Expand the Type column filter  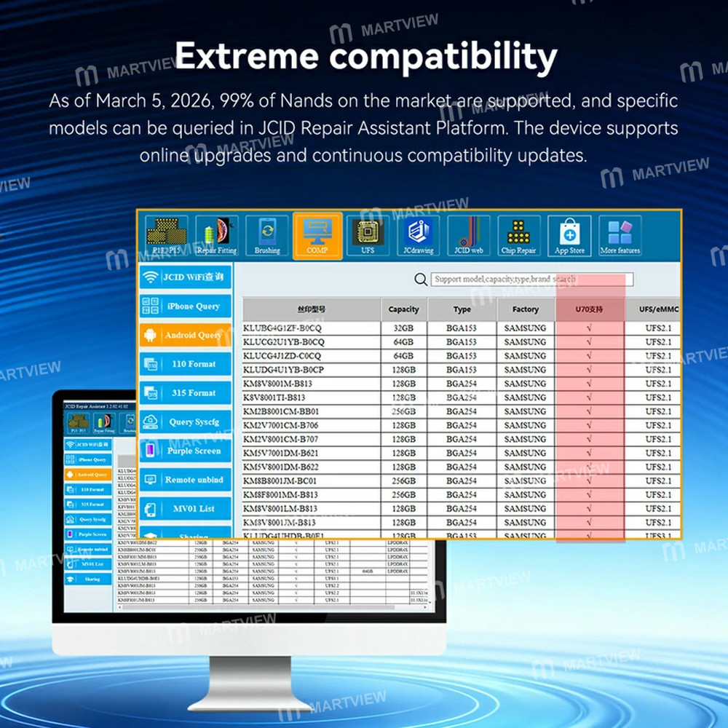point(461,309)
